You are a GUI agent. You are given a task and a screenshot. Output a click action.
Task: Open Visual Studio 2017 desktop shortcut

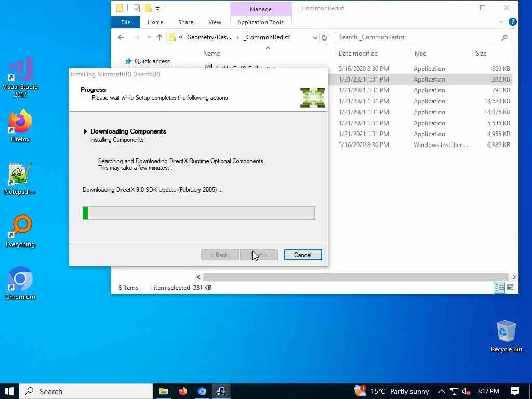20,77
